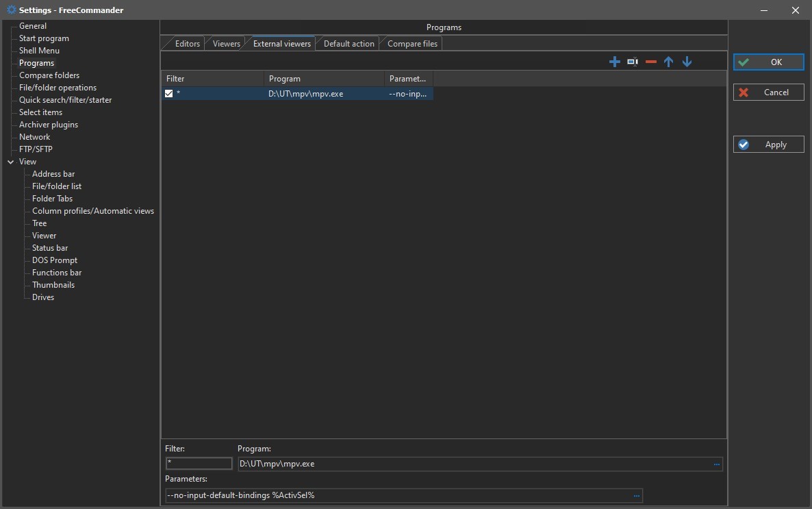
Task: Open the Compare files tab
Action: [412, 44]
